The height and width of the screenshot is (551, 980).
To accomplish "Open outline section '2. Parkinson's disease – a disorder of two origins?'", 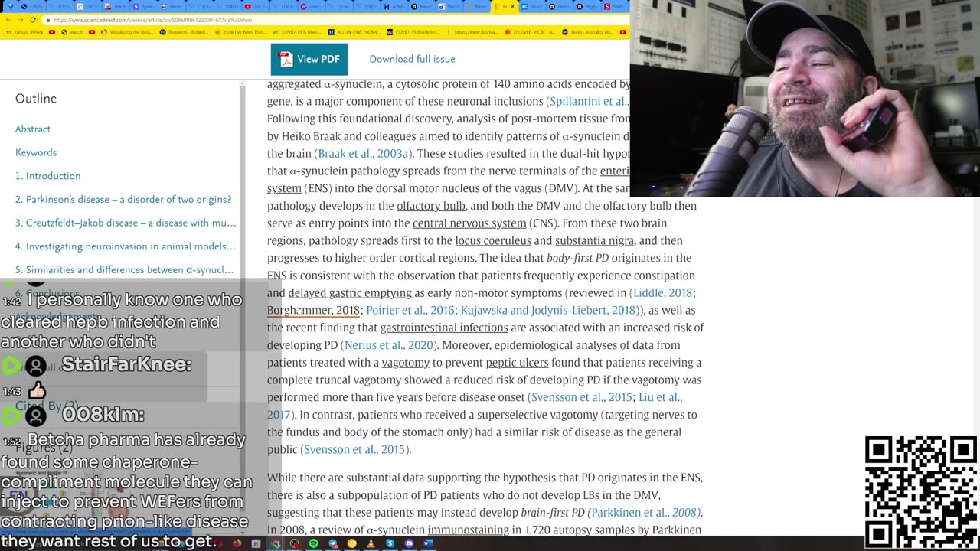I will (123, 199).
